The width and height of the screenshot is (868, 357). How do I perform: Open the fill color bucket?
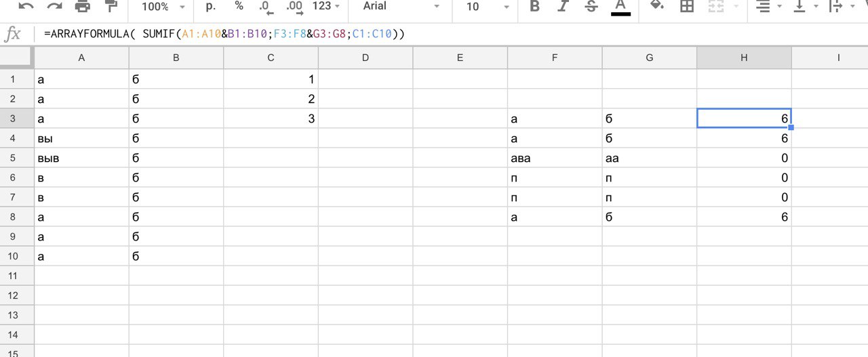tap(656, 6)
